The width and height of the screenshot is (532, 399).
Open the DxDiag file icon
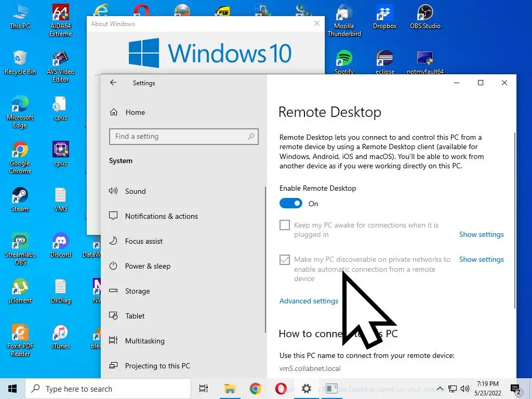(61, 291)
